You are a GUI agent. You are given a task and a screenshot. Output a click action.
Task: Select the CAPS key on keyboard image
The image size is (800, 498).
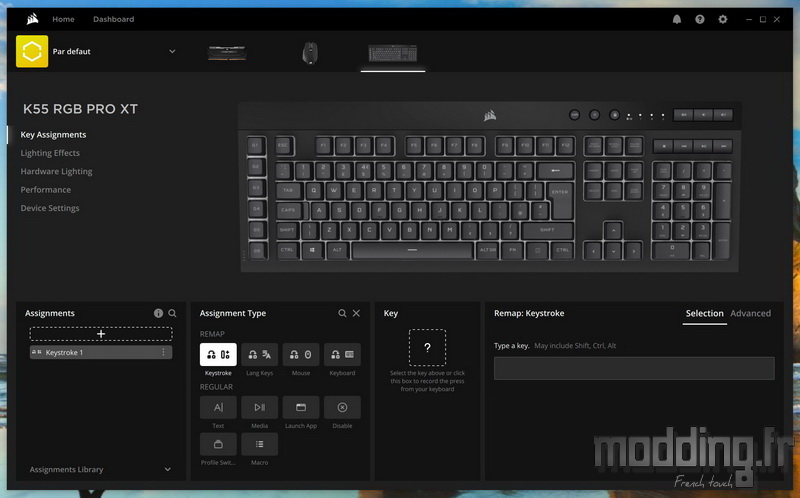point(291,210)
